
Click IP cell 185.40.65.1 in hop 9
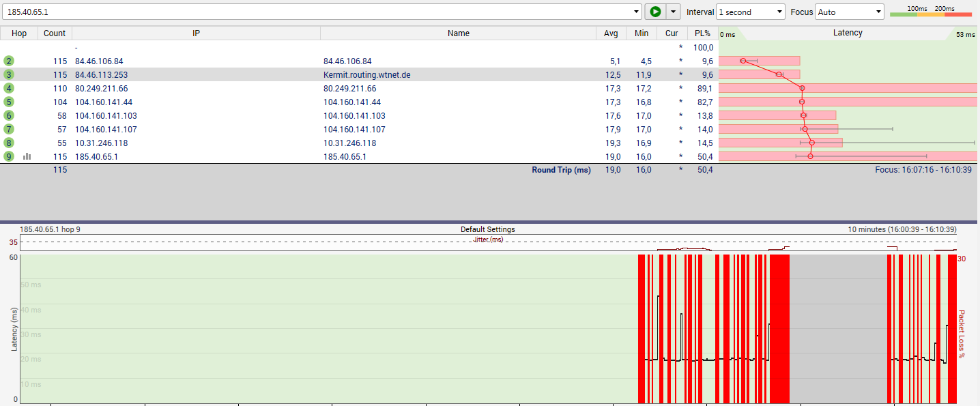click(x=96, y=157)
